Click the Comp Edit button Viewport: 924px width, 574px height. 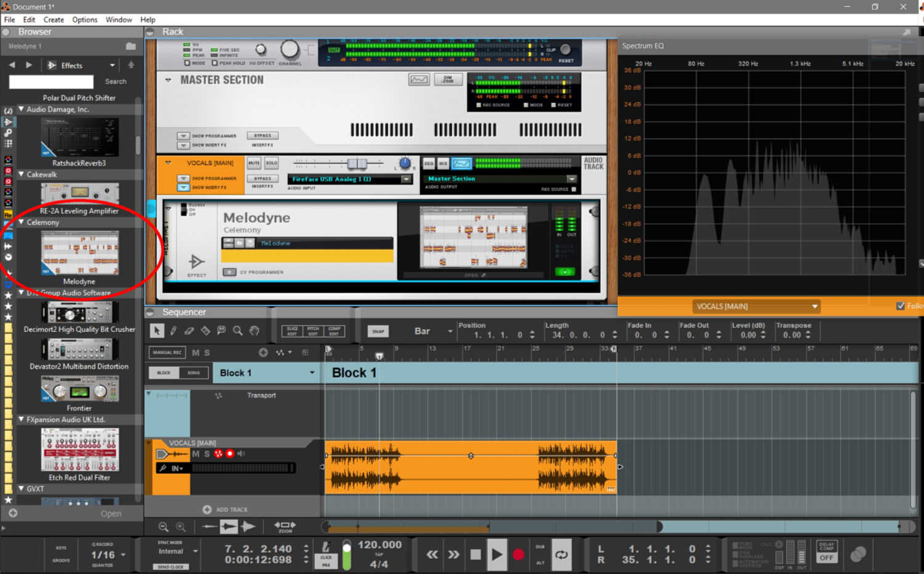point(334,331)
